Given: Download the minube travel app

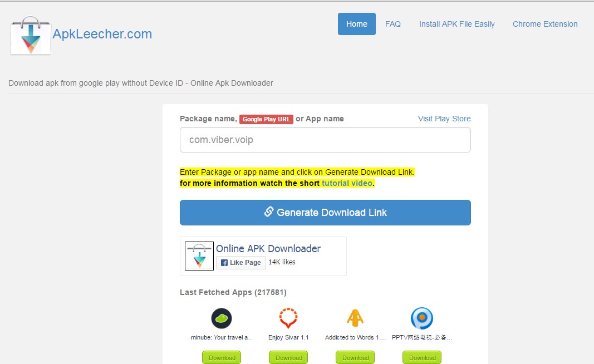Looking at the screenshot, I should [222, 357].
